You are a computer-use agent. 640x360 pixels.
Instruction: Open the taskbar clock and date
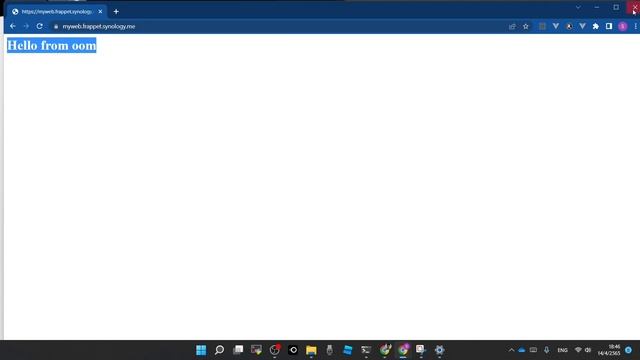(x=609, y=350)
